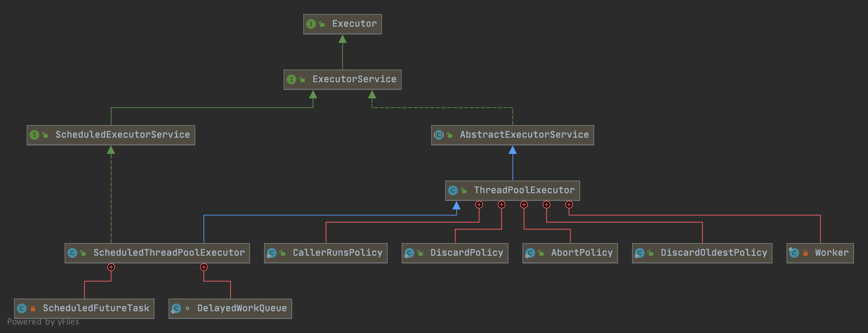Click private lock icon on Worker
This screenshot has width=868, height=333.
pyautogui.click(x=805, y=253)
